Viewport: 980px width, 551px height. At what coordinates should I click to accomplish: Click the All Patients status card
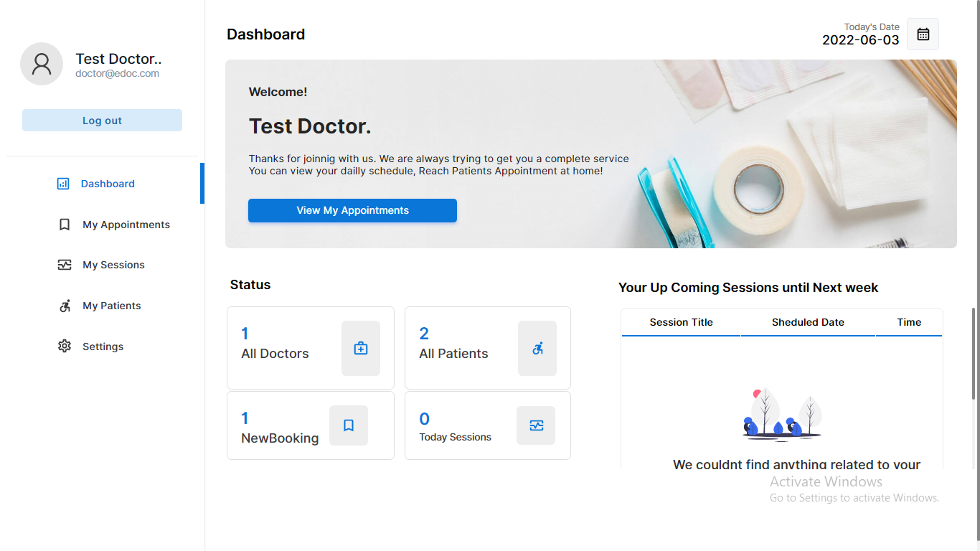click(487, 348)
